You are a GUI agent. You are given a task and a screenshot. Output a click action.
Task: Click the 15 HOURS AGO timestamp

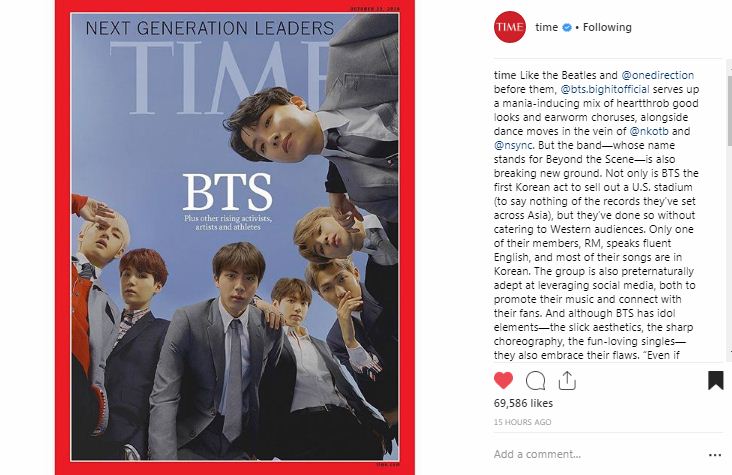tap(522, 422)
